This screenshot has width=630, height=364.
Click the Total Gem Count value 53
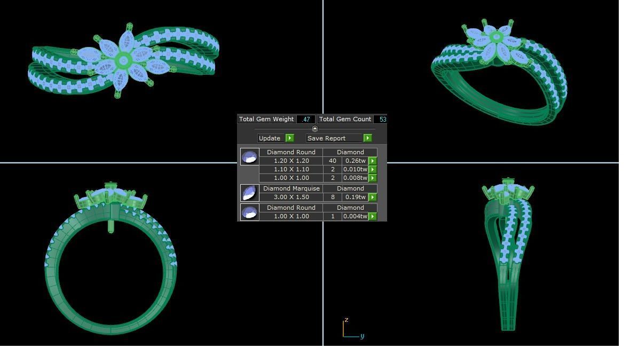coord(382,120)
